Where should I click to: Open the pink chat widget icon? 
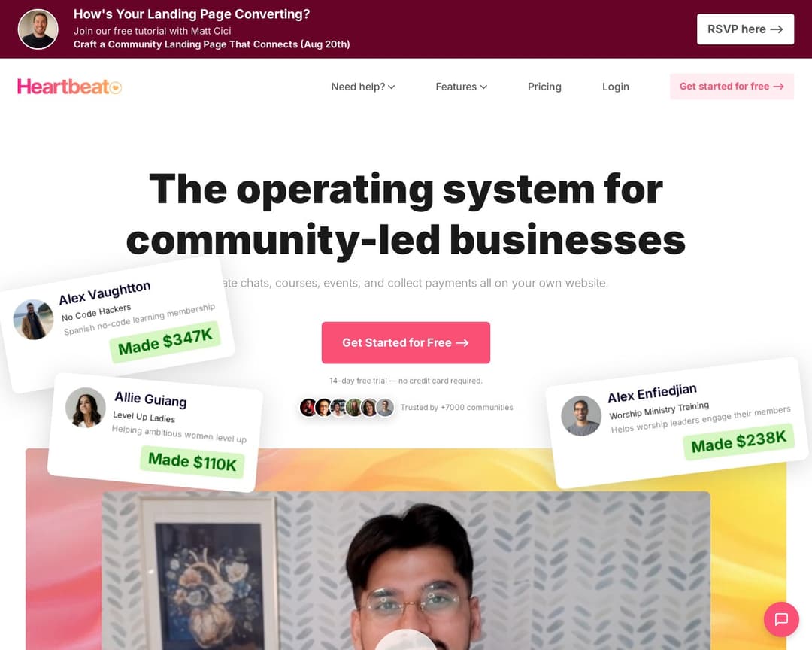pyautogui.click(x=781, y=619)
